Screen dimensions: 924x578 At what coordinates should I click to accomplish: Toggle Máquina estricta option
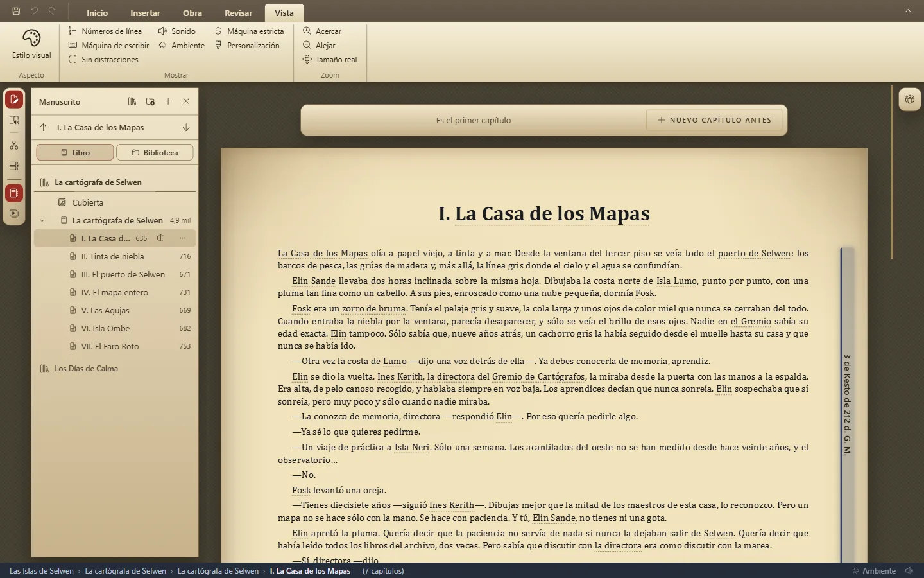(249, 31)
